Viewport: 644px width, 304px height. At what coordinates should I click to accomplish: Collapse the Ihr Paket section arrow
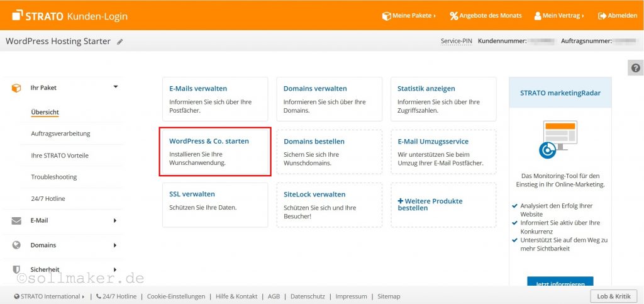click(x=116, y=87)
